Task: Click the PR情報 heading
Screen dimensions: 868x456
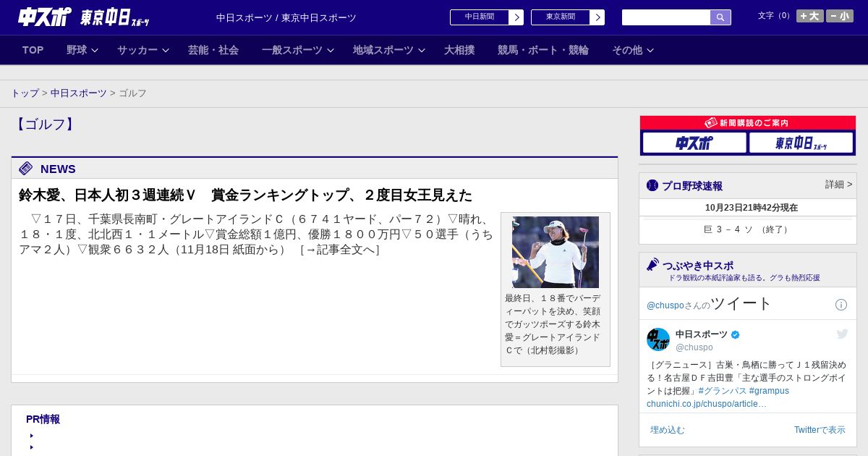Action: (43, 419)
